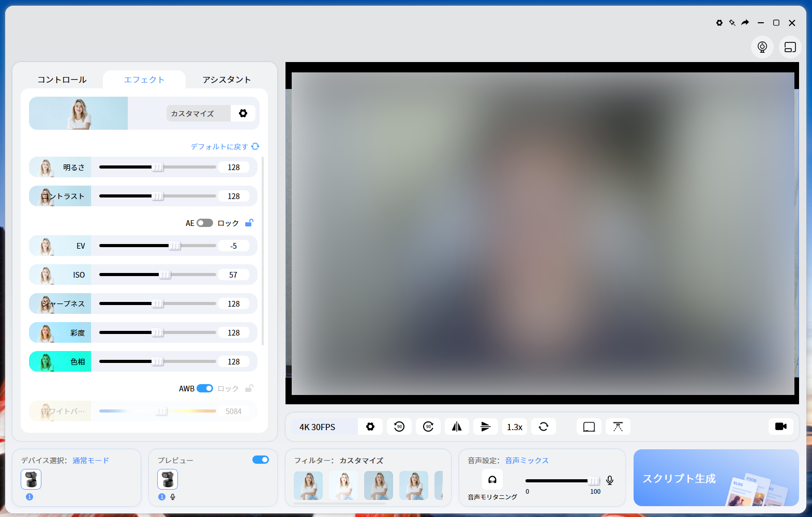Image resolution: width=812 pixels, height=517 pixels.
Task: Click デフォルトに戻す reset link
Action: click(x=219, y=146)
